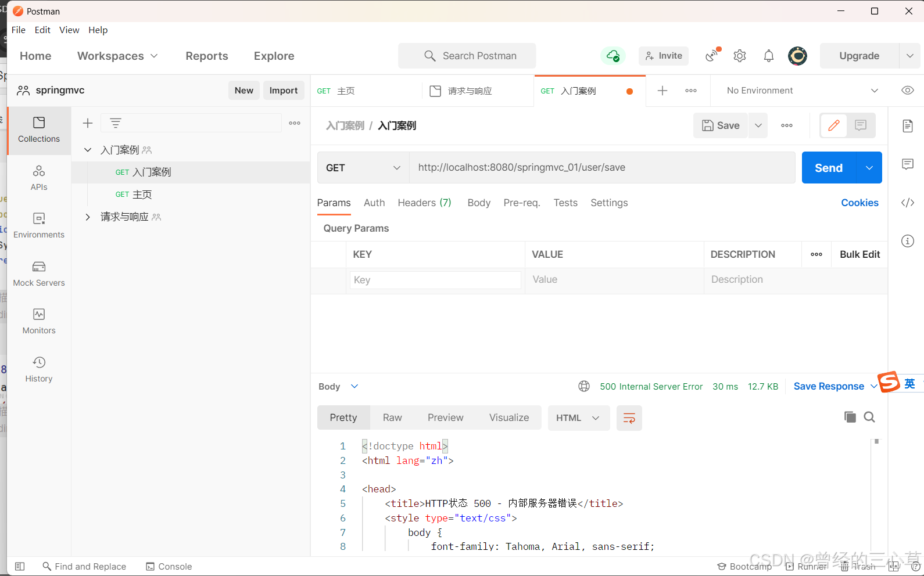The height and width of the screenshot is (576, 924).
Task: Open request actions three-dot menu beside Save
Action: (x=787, y=125)
